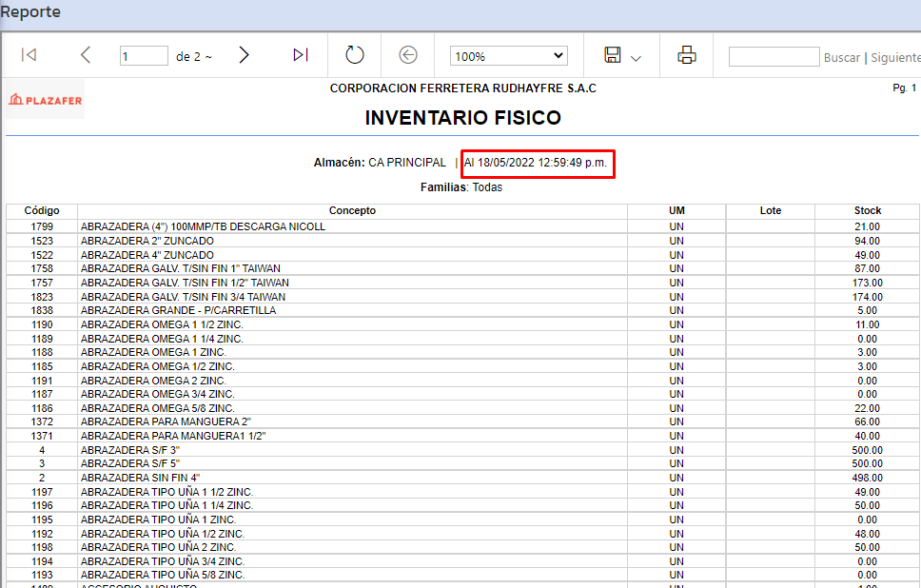The width and height of the screenshot is (921, 588).
Task: Click the Stock column header
Action: (868, 210)
